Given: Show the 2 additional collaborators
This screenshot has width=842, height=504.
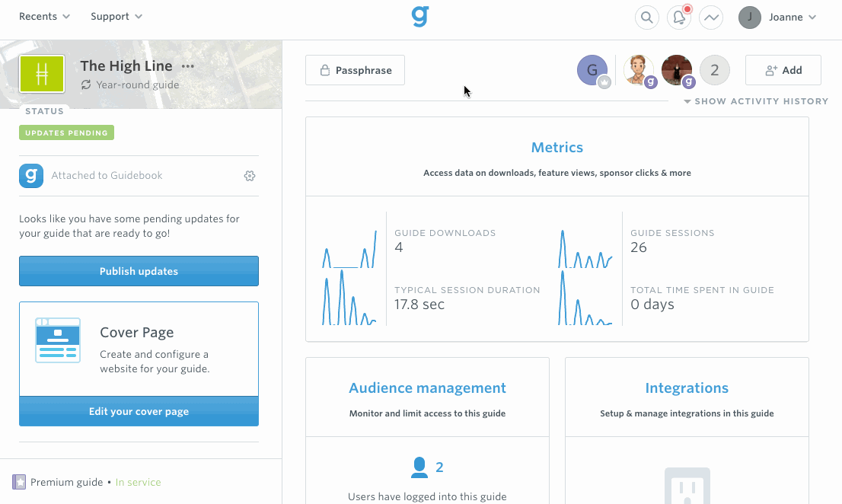Looking at the screenshot, I should [715, 70].
